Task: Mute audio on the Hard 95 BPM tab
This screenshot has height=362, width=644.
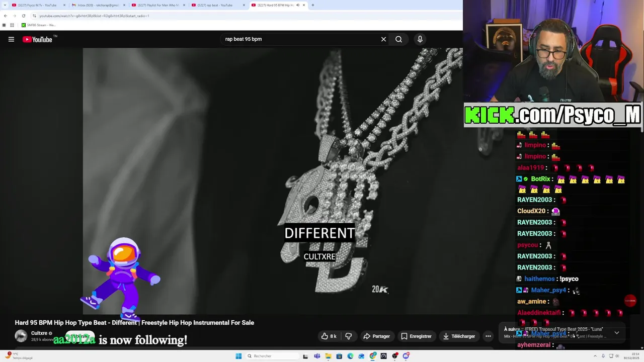Action: tap(297, 5)
